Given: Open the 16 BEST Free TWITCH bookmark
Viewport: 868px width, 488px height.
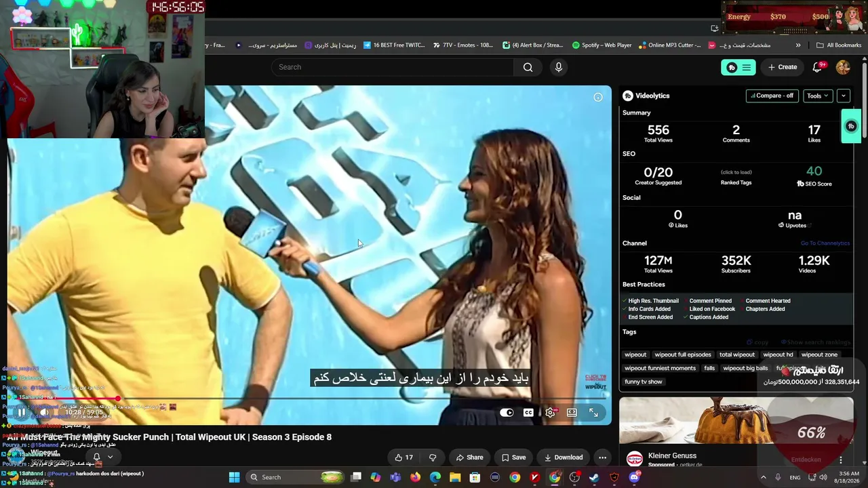Looking at the screenshot, I should (394, 45).
